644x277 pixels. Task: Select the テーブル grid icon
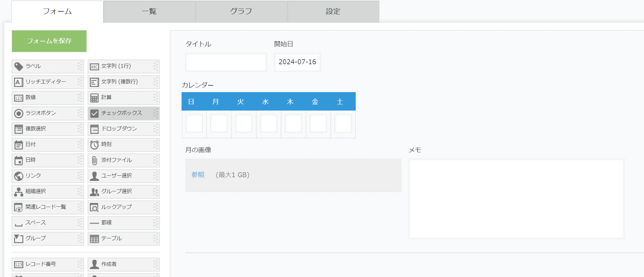(94, 239)
